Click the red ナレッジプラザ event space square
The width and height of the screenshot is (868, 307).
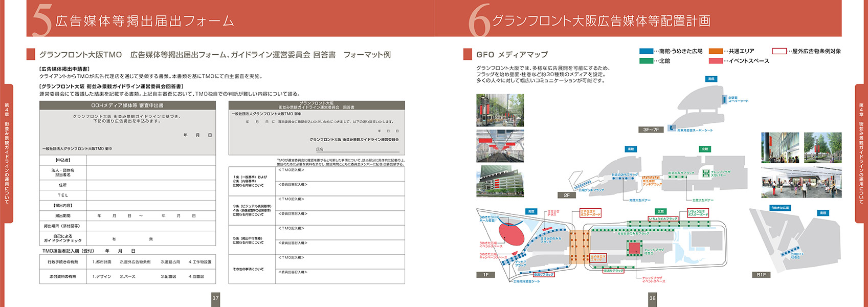(x=635, y=248)
